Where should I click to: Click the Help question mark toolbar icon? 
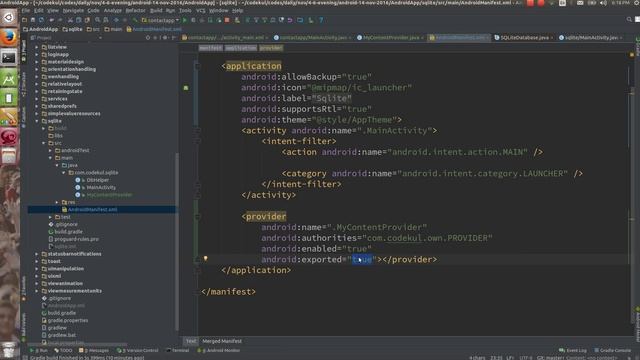click(x=321, y=20)
